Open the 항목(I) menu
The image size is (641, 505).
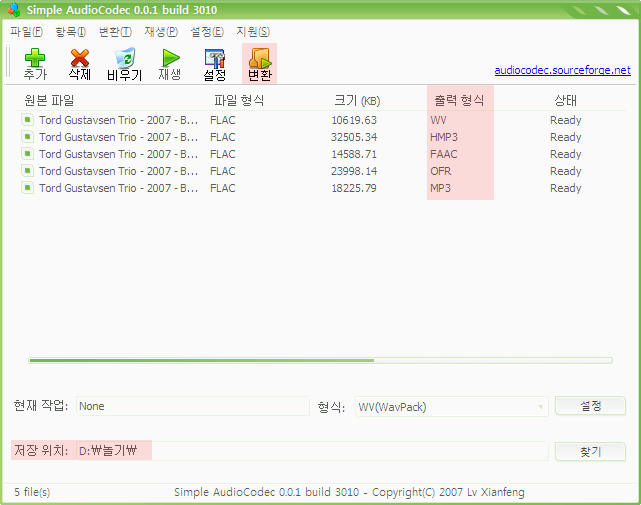click(x=70, y=31)
